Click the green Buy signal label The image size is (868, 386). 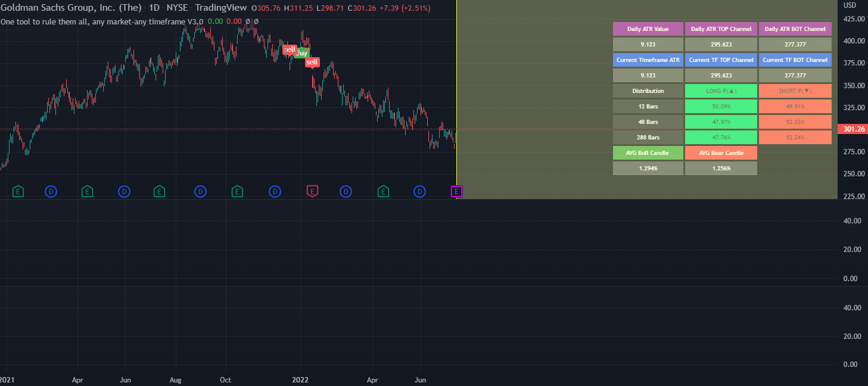[302, 53]
